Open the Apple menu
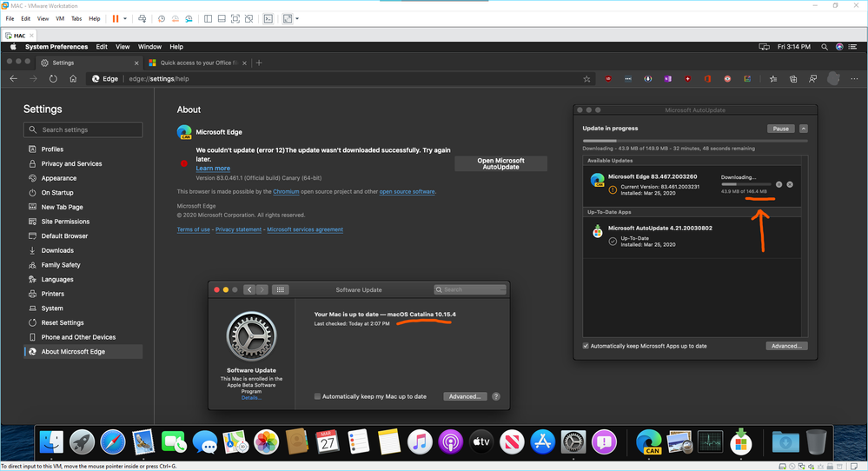Viewport: 868px width, 471px height. coord(13,47)
